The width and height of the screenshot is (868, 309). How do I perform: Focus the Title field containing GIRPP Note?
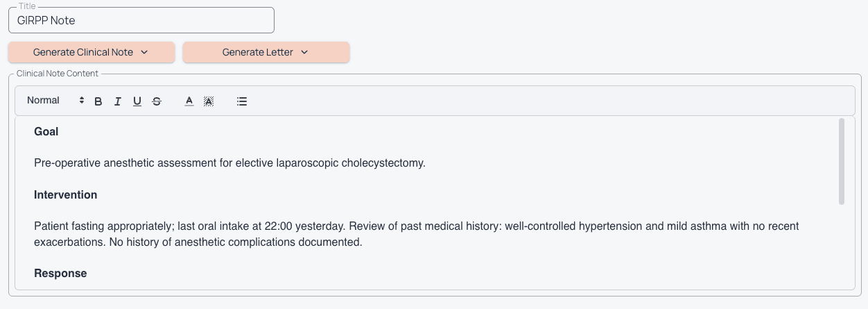coord(141,20)
